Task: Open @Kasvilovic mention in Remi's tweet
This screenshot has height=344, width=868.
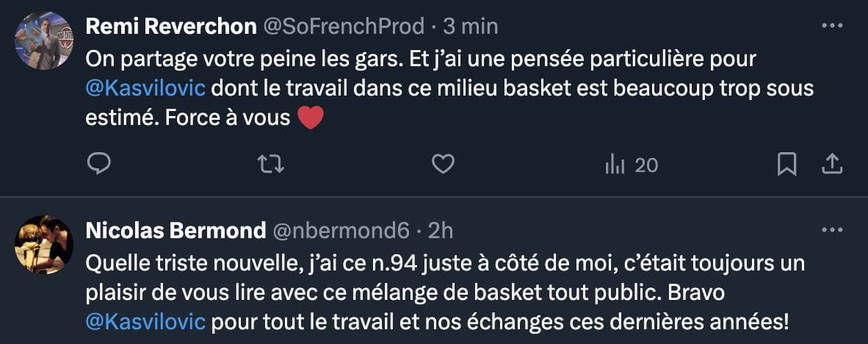Action: pos(148,88)
